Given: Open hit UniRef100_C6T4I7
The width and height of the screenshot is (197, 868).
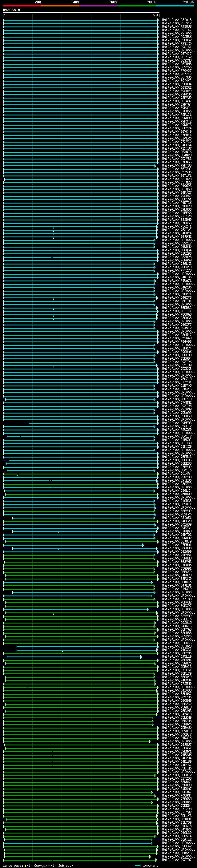Looking at the screenshot, I should click(x=177, y=54).
